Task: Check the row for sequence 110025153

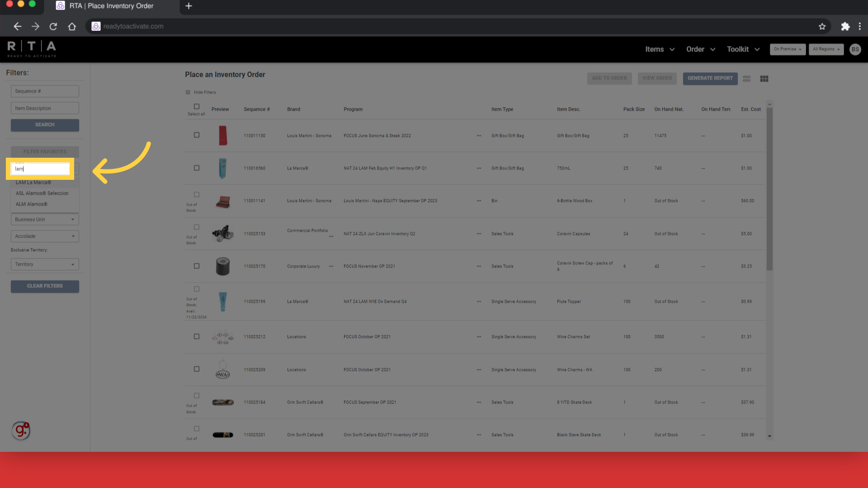Action: (197, 227)
